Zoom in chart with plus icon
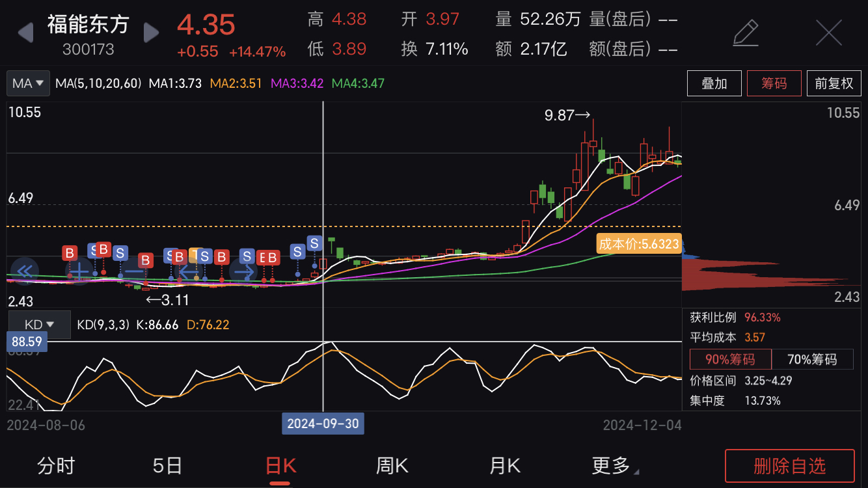Viewport: 868px width, 488px height. pos(79,271)
